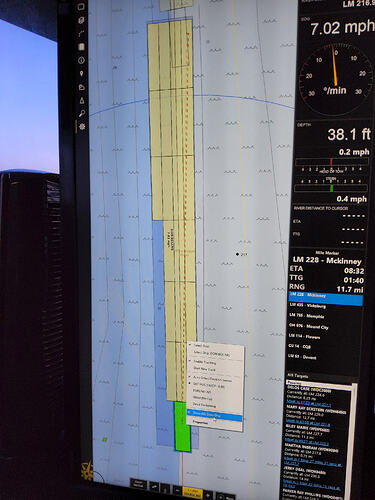Select LM 435 - Vicksburg in waypoint list
Viewport: 375px width, 500px height.
[x=325, y=306]
